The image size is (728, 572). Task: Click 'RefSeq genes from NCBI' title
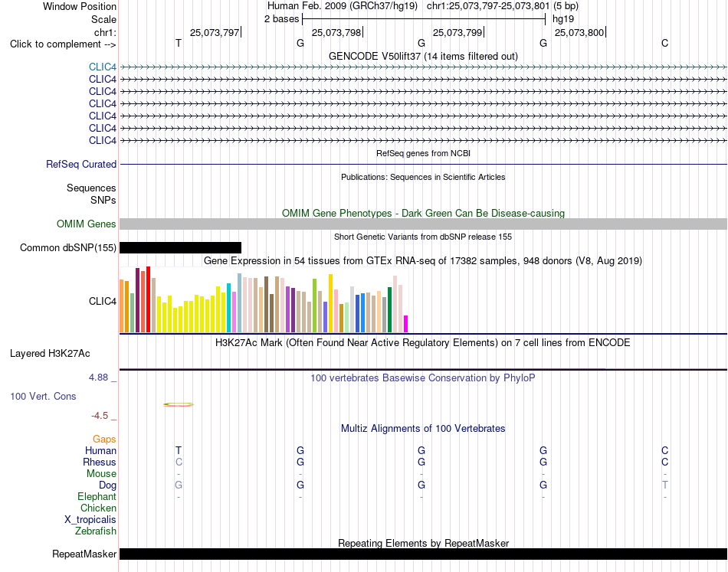423,153
